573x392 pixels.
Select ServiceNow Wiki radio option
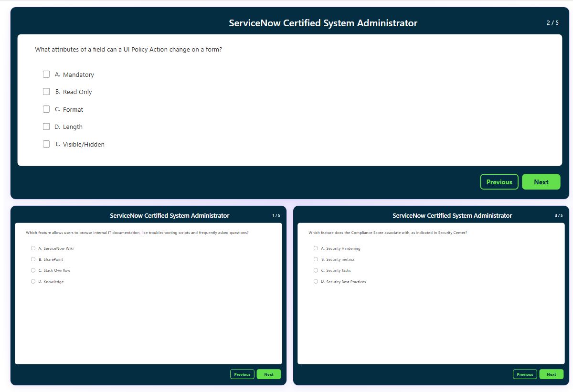point(33,248)
